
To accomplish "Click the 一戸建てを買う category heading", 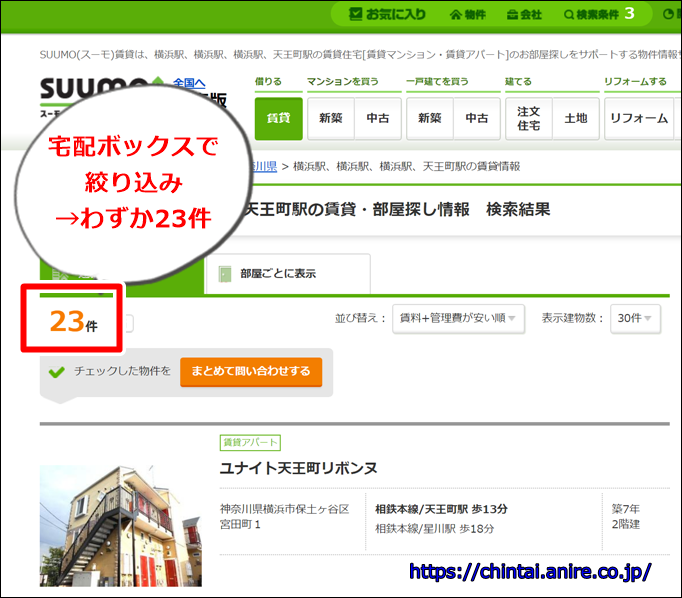I will [437, 82].
